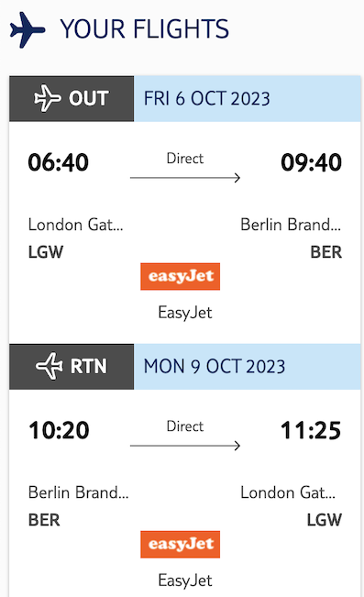The width and height of the screenshot is (364, 597).
Task: Click the truncated London Gat... outbound departure name
Action: tap(76, 225)
